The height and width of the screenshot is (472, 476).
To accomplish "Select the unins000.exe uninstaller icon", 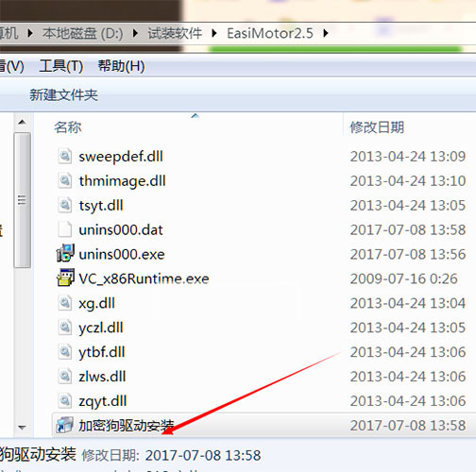I will tap(65, 254).
